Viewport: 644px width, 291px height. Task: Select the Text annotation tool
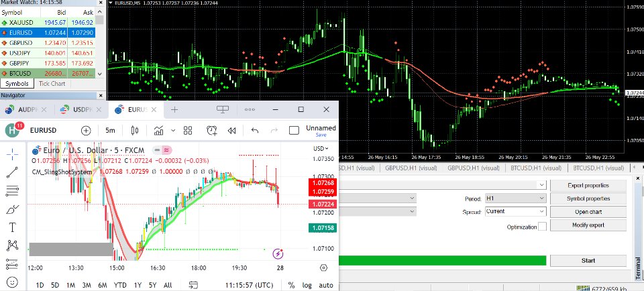pos(13,227)
